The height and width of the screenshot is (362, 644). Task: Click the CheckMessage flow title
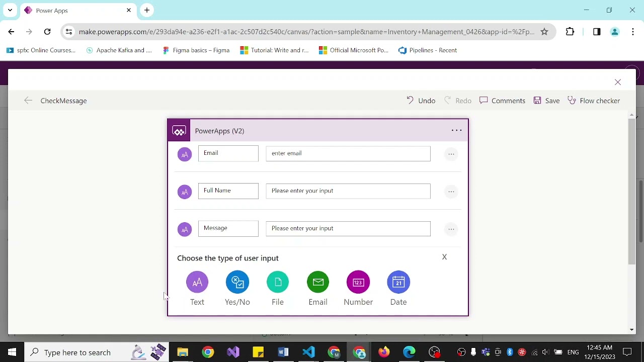click(63, 101)
